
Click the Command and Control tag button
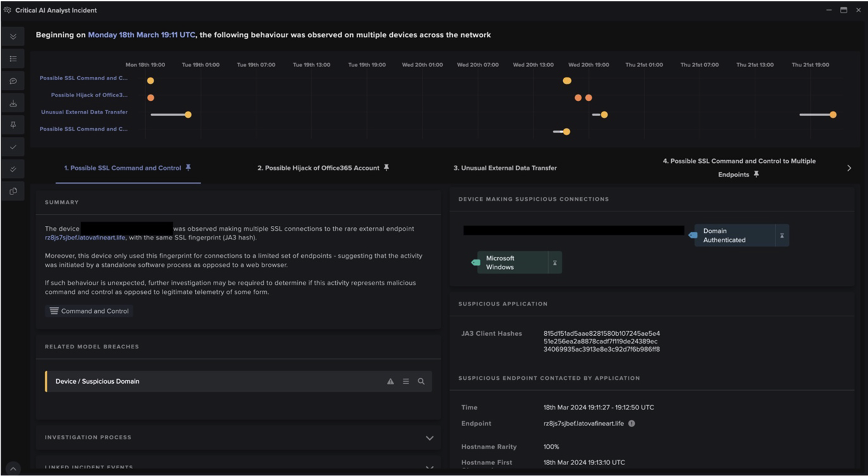[x=88, y=311]
